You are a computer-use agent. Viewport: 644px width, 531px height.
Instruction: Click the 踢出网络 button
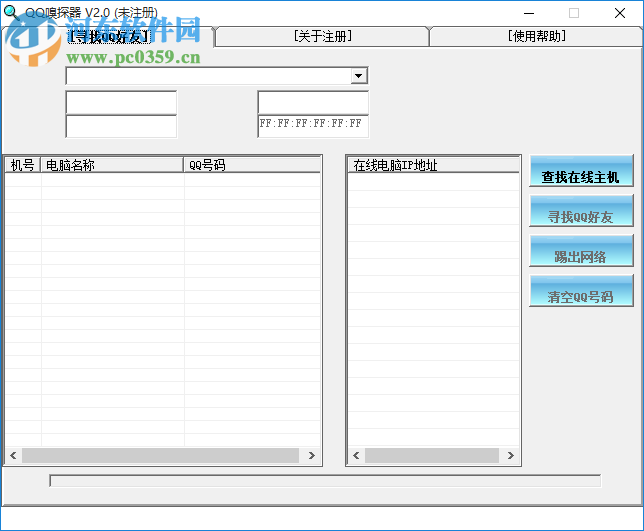click(x=581, y=251)
